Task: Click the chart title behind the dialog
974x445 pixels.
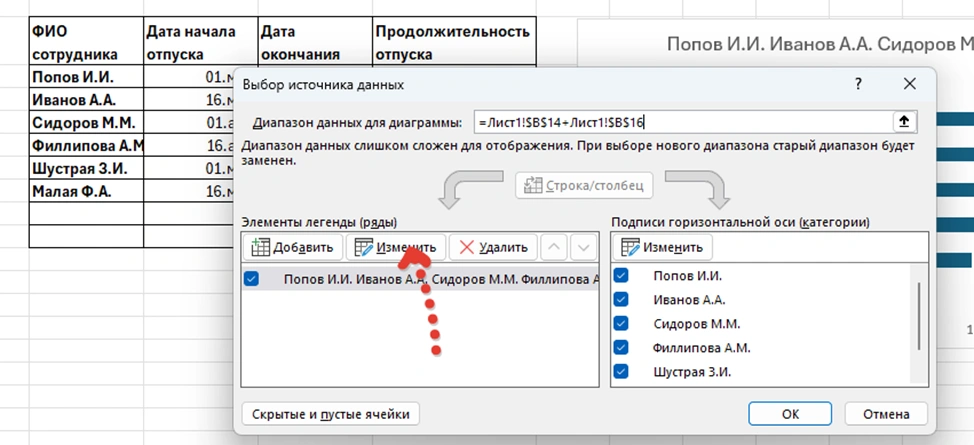Action: [820, 44]
